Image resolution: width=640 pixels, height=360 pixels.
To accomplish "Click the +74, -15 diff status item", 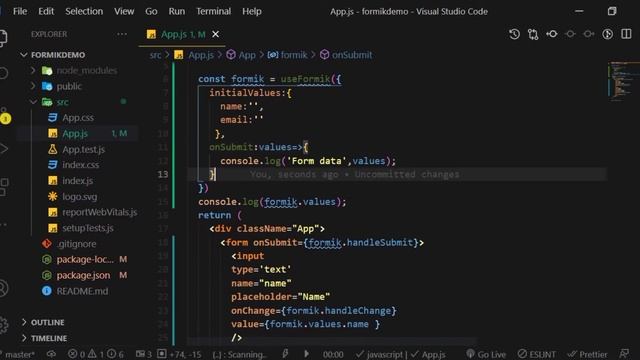I will (x=179, y=354).
